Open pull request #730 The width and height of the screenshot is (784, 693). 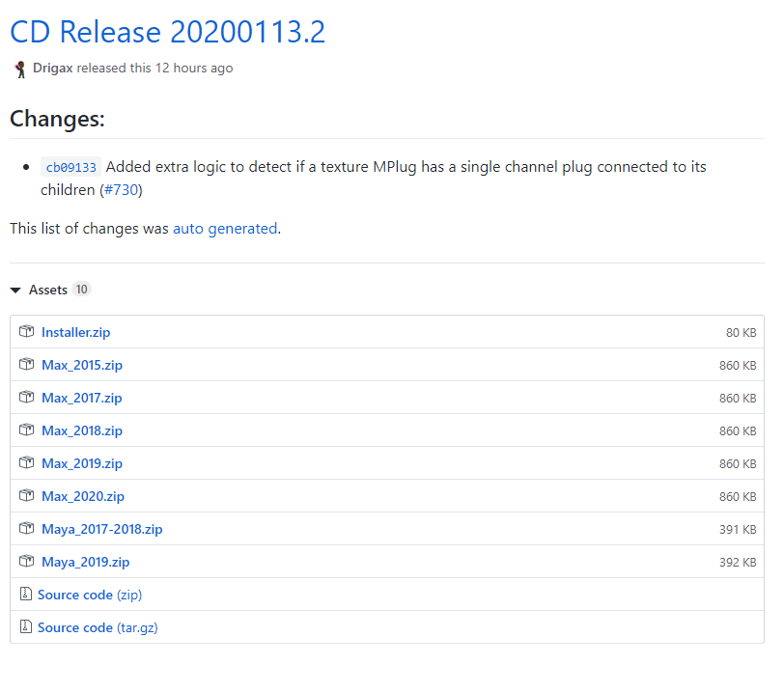121,190
